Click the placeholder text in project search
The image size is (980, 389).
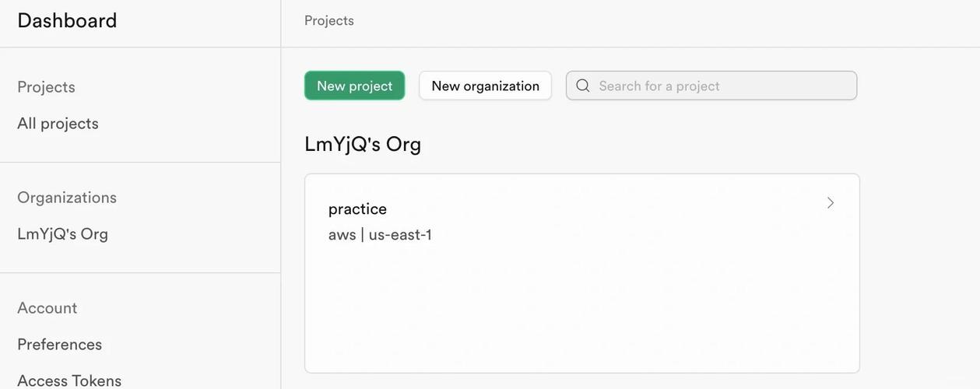click(659, 86)
